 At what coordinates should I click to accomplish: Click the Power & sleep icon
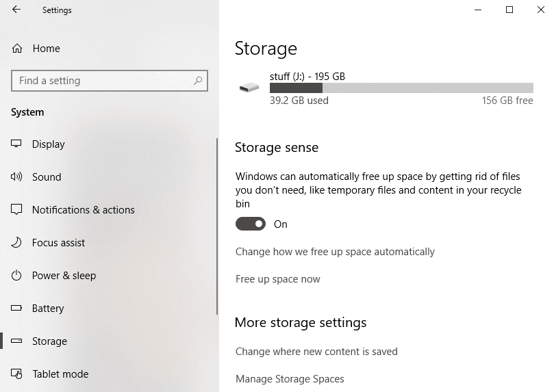[17, 276]
